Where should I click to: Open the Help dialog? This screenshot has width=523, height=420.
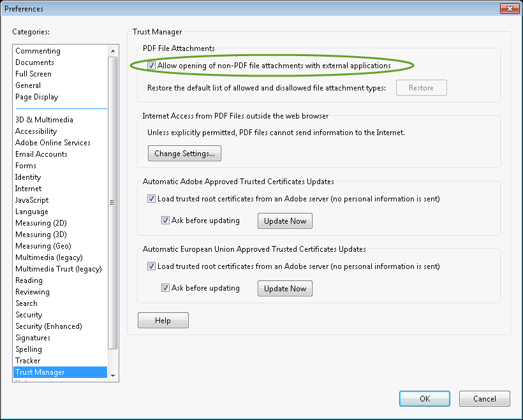(x=163, y=320)
